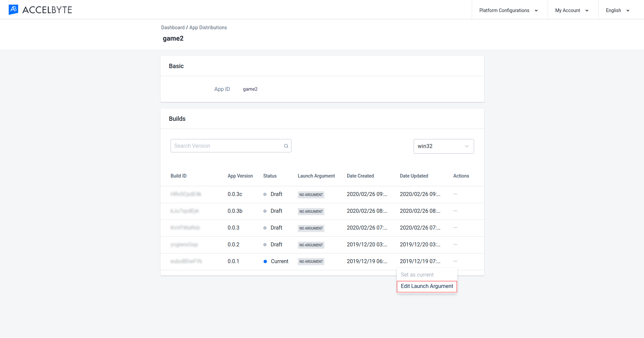The image size is (644, 338).
Task: Open My Account dropdown
Action: coord(572,10)
